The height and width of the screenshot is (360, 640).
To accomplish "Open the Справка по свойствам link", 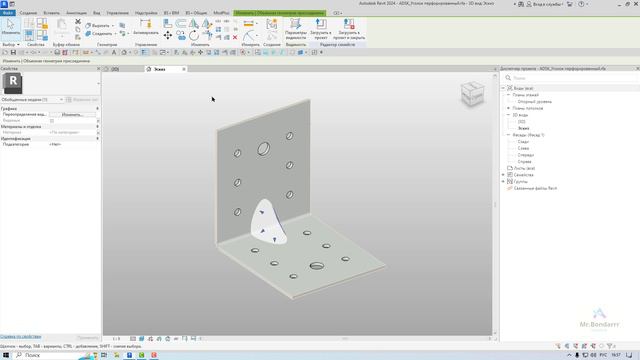I will (20, 337).
